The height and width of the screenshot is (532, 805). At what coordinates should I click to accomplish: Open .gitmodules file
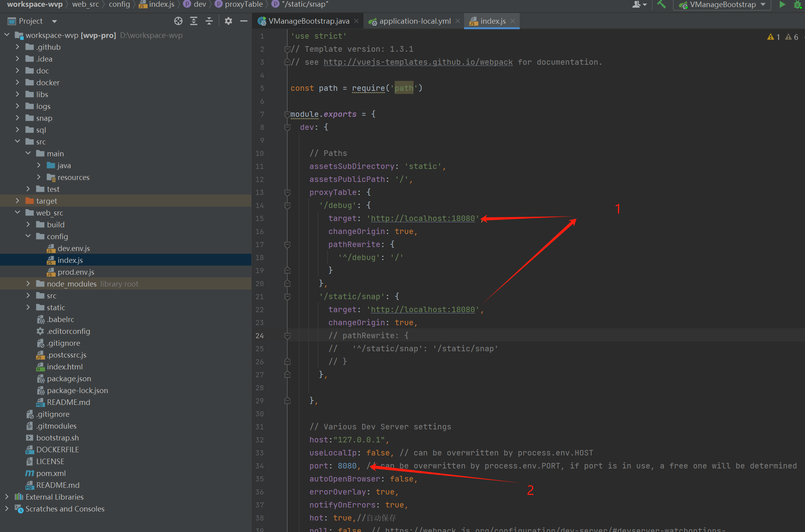tap(56, 426)
